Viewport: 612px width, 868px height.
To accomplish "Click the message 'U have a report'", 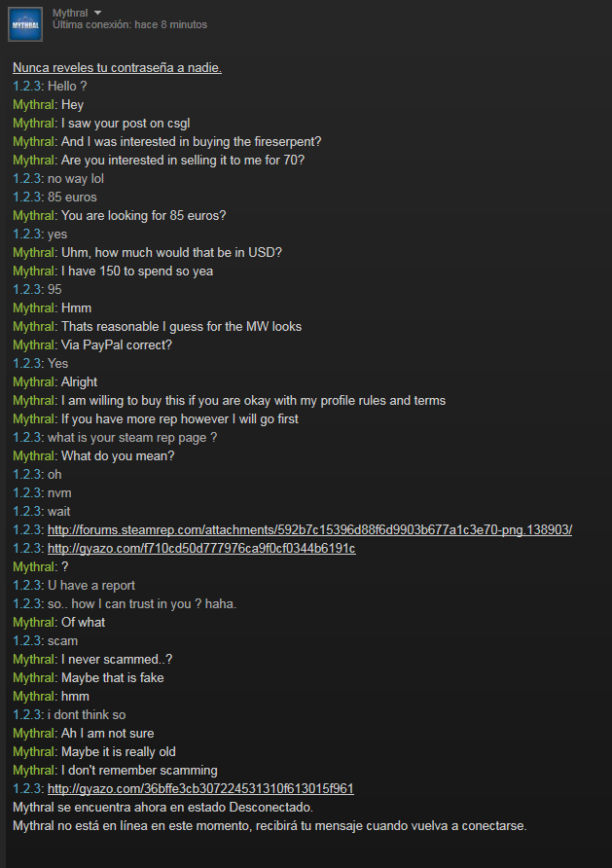I will click(91, 585).
